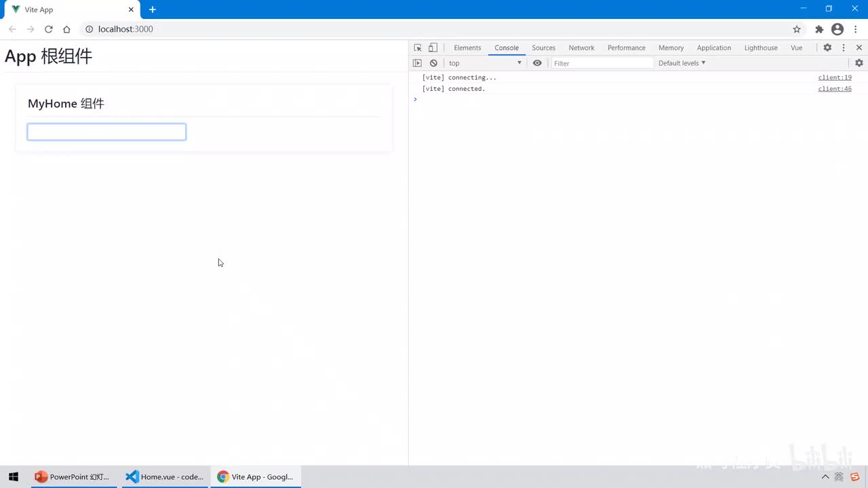Click the site info icon in address bar
Image resolution: width=868 pixels, height=488 pixels.
pyautogui.click(x=89, y=29)
